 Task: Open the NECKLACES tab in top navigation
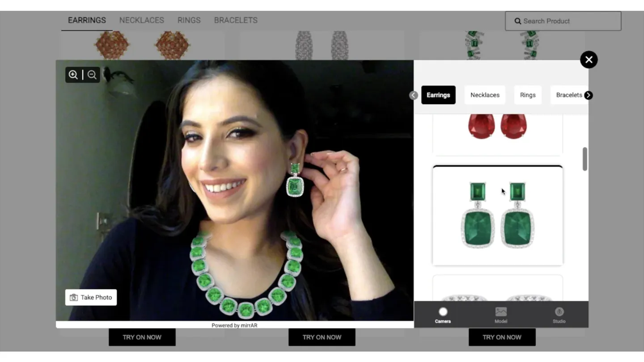(141, 20)
